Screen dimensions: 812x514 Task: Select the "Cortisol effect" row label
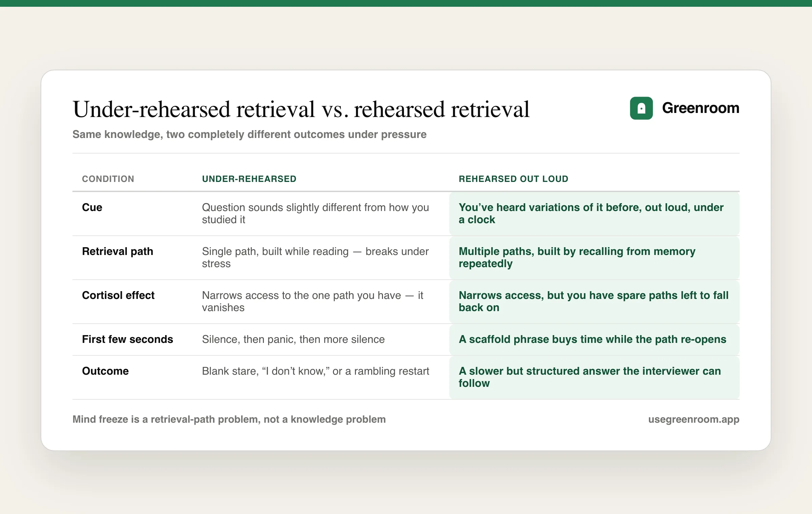[118, 295]
